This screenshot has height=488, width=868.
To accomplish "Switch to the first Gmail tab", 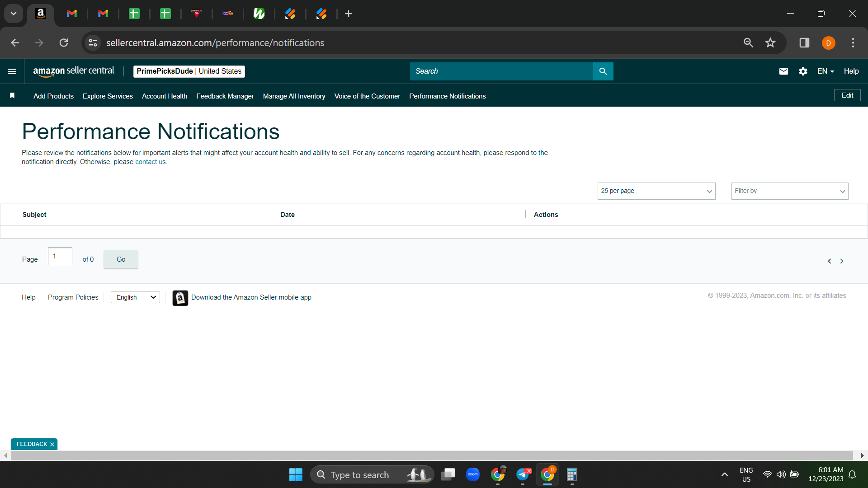I will pos(72,14).
